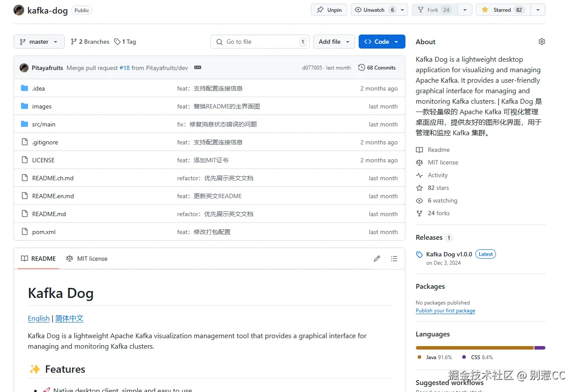This screenshot has width=576, height=392.
Task: Toggle the Starred button
Action: [503, 10]
